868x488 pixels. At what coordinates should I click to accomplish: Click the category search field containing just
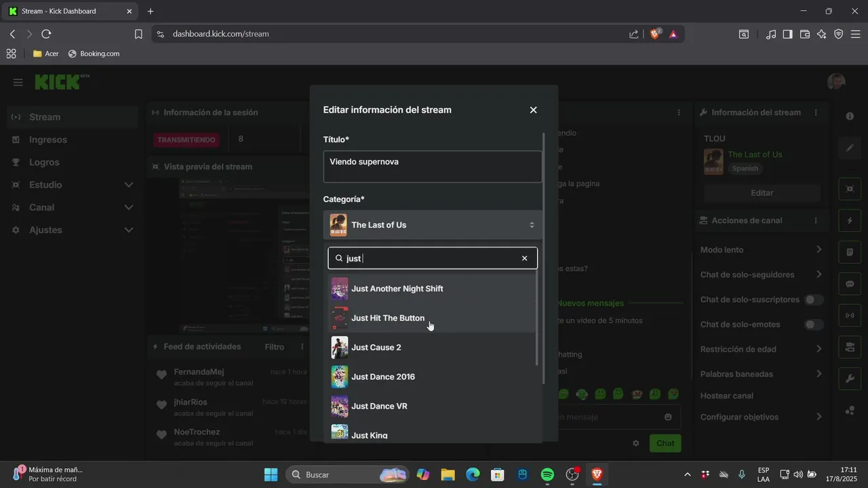tap(433, 258)
